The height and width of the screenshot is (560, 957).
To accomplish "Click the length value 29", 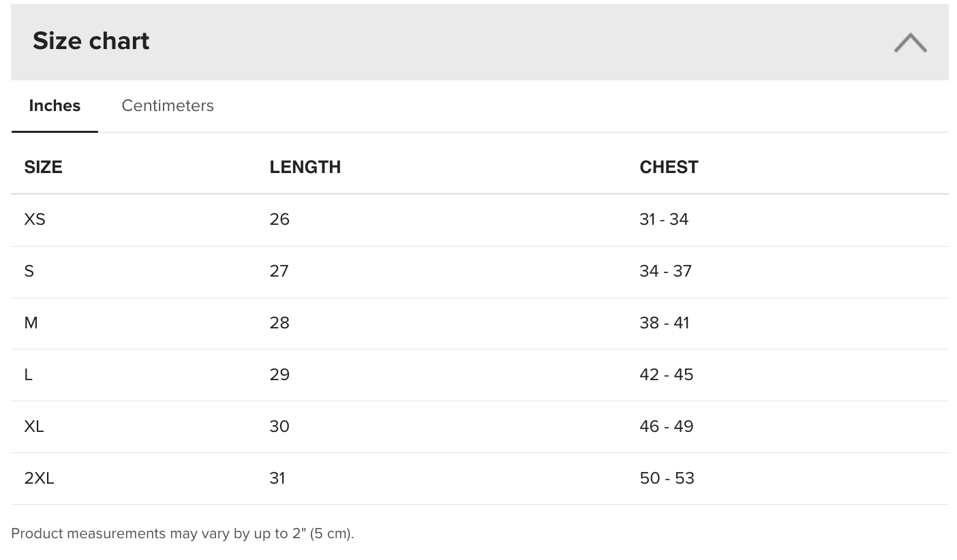I will coord(279,375).
